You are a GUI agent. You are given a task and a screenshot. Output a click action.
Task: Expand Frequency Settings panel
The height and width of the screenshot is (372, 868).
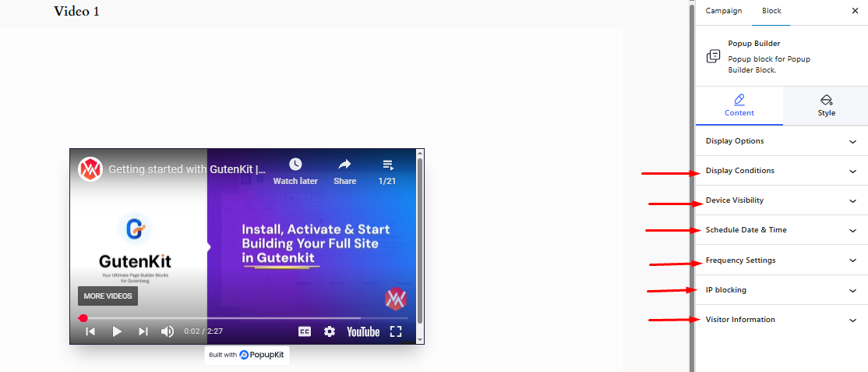point(782,260)
